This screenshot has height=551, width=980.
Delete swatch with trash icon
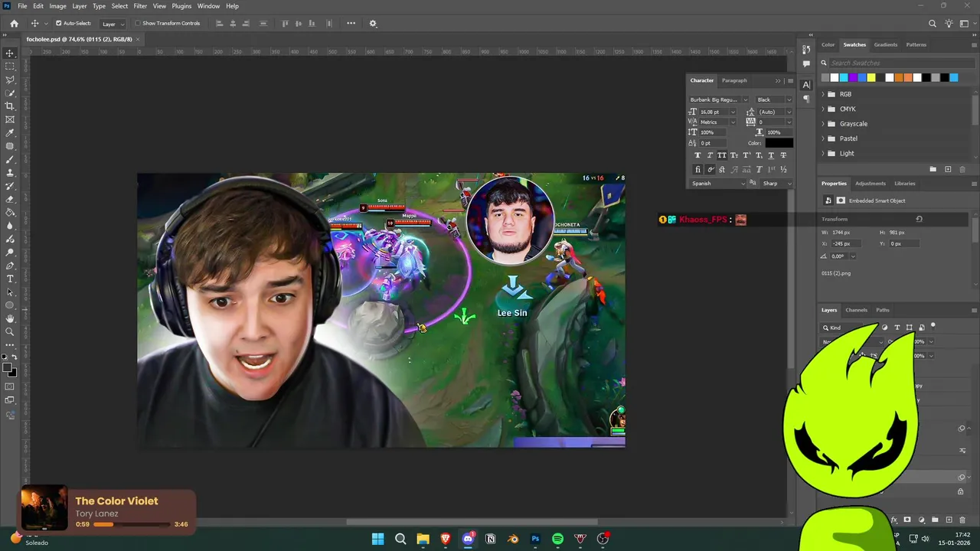pos(962,169)
